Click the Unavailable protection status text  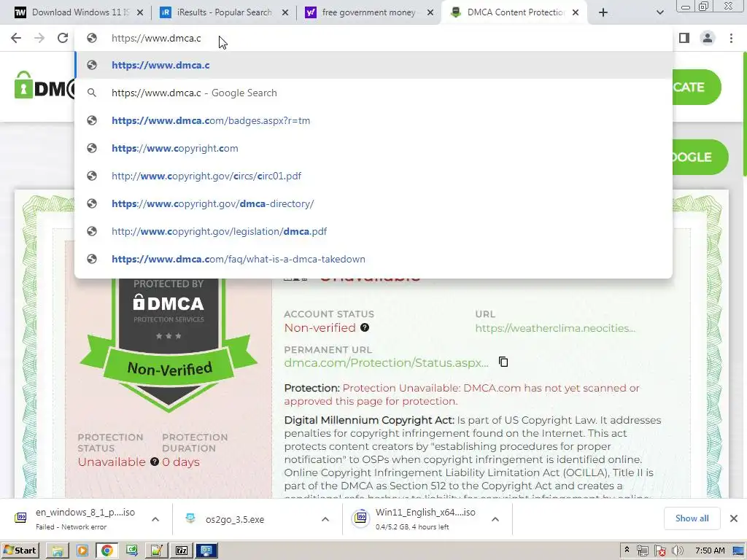click(x=112, y=462)
